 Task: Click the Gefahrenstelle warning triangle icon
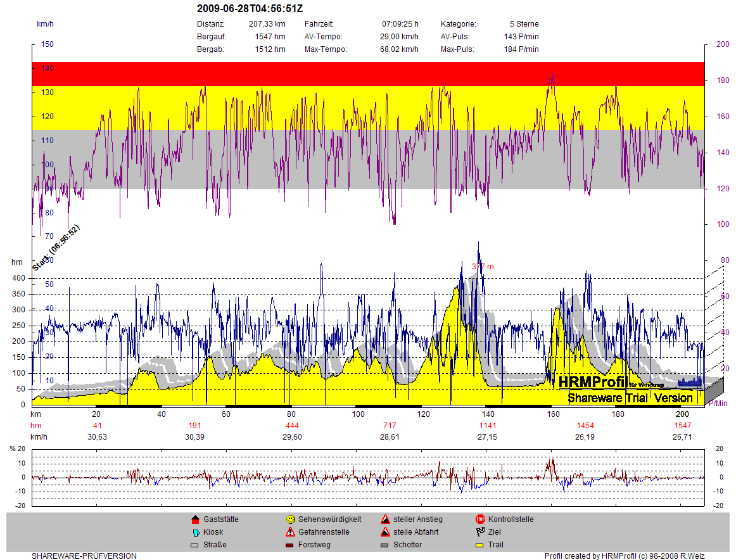click(290, 532)
